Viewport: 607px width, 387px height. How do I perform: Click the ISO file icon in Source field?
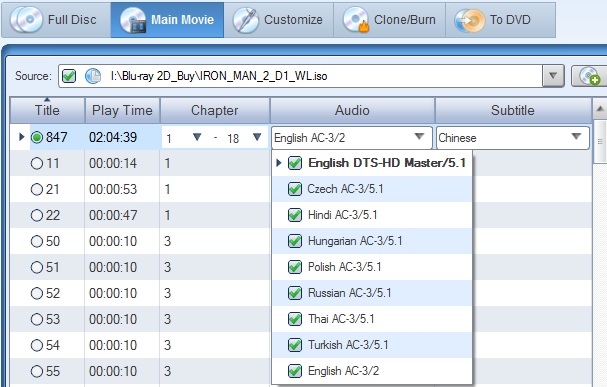click(93, 76)
